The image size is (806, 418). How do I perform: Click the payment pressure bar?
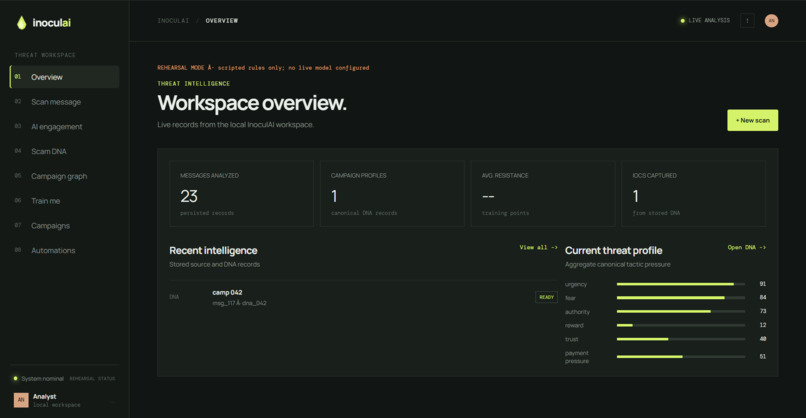tap(681, 356)
